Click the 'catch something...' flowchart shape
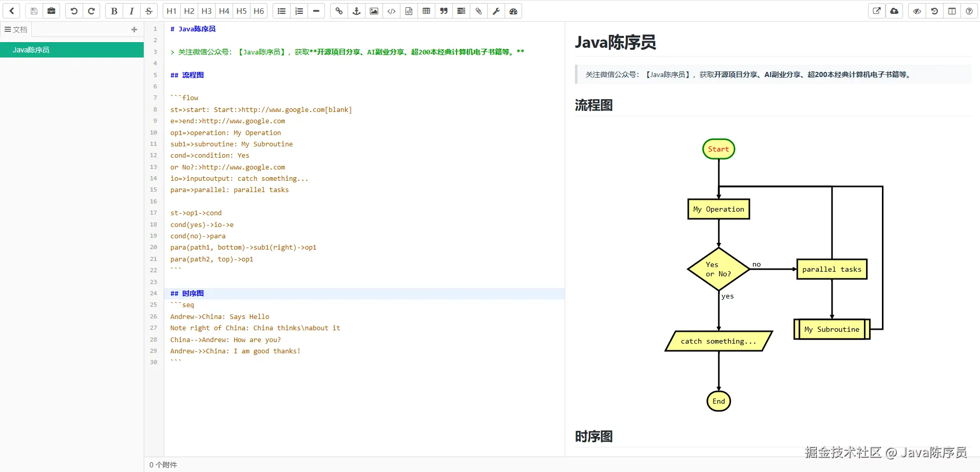Image resolution: width=980 pixels, height=472 pixels. pos(719,341)
